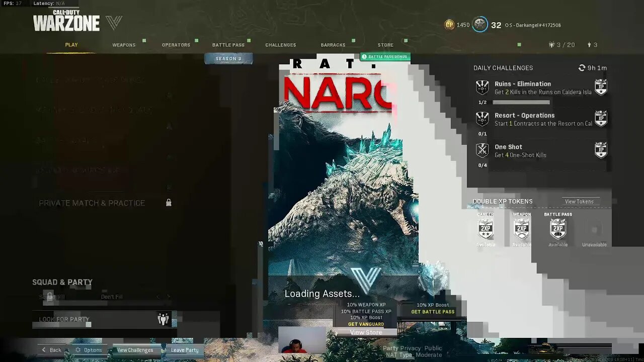Click the people icon on Look For Party

tap(163, 319)
